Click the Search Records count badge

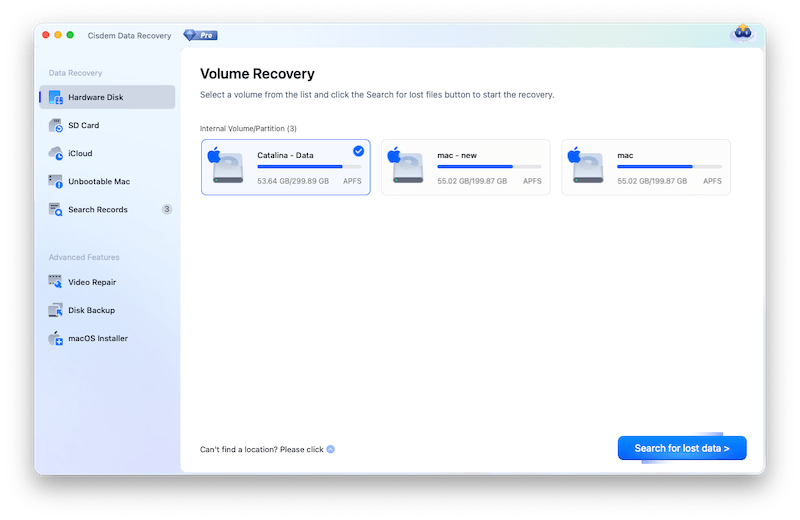click(x=167, y=210)
